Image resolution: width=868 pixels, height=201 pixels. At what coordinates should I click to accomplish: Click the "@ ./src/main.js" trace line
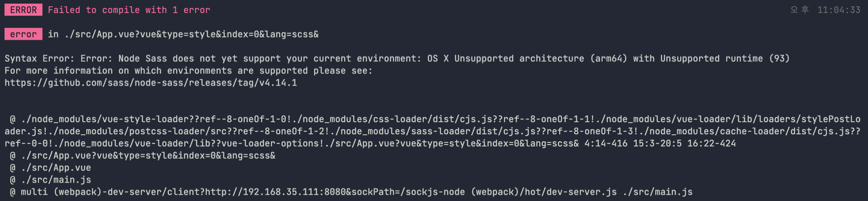click(x=51, y=180)
